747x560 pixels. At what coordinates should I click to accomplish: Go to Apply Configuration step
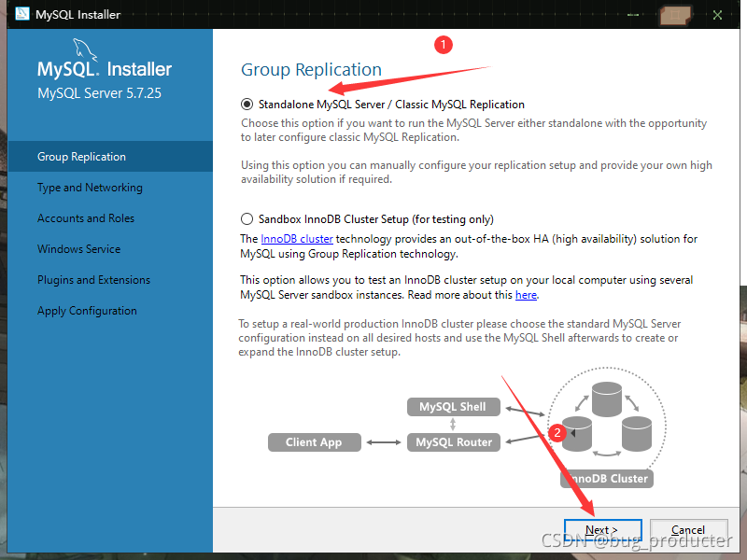tap(110, 311)
